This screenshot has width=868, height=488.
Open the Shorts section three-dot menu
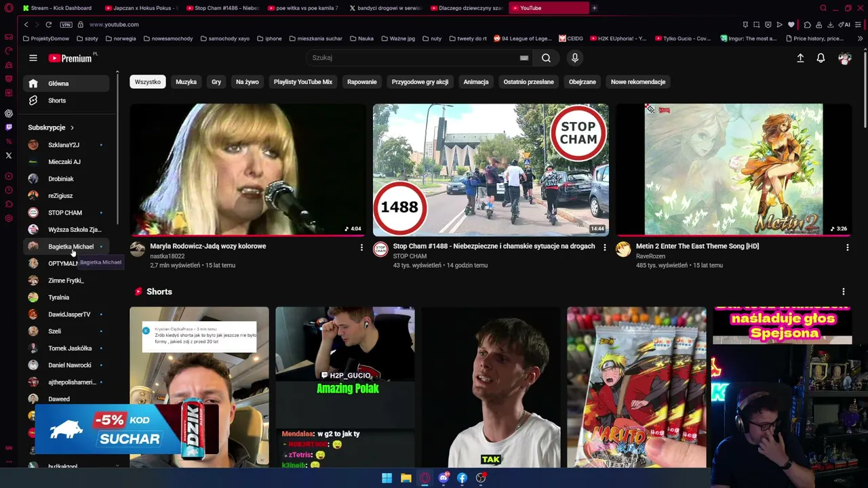tap(844, 291)
